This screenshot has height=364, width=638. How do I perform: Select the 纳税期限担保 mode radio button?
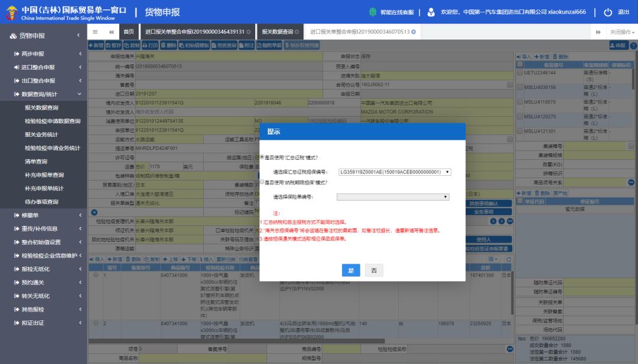pyautogui.click(x=261, y=182)
